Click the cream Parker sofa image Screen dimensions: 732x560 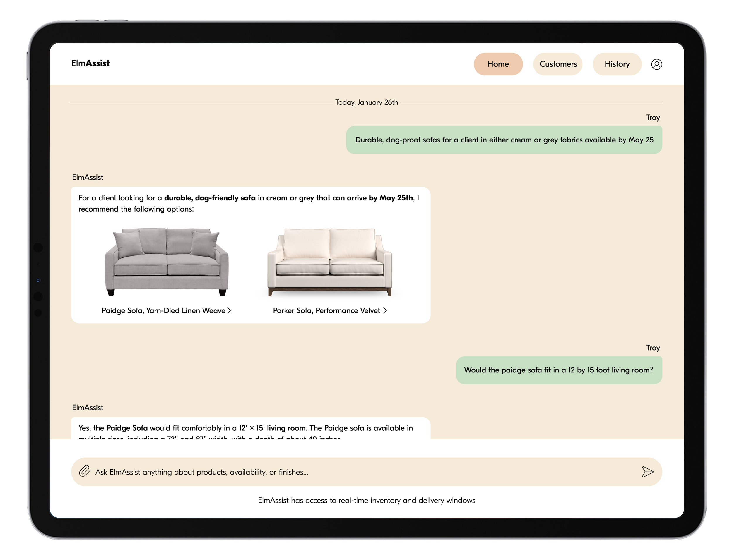[x=329, y=262]
